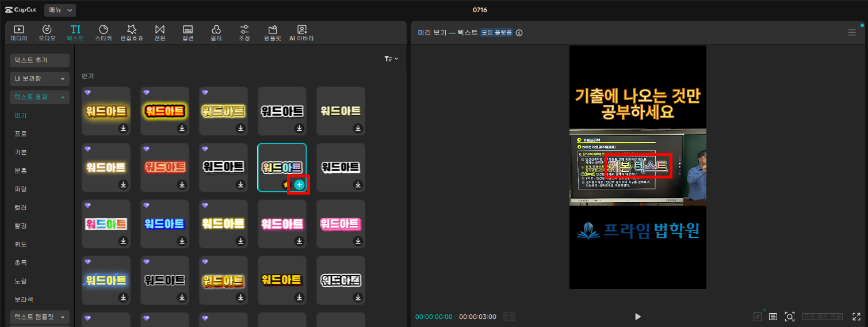The image size is (868, 327).
Task: Click the plus button on selected effect
Action: click(x=300, y=185)
